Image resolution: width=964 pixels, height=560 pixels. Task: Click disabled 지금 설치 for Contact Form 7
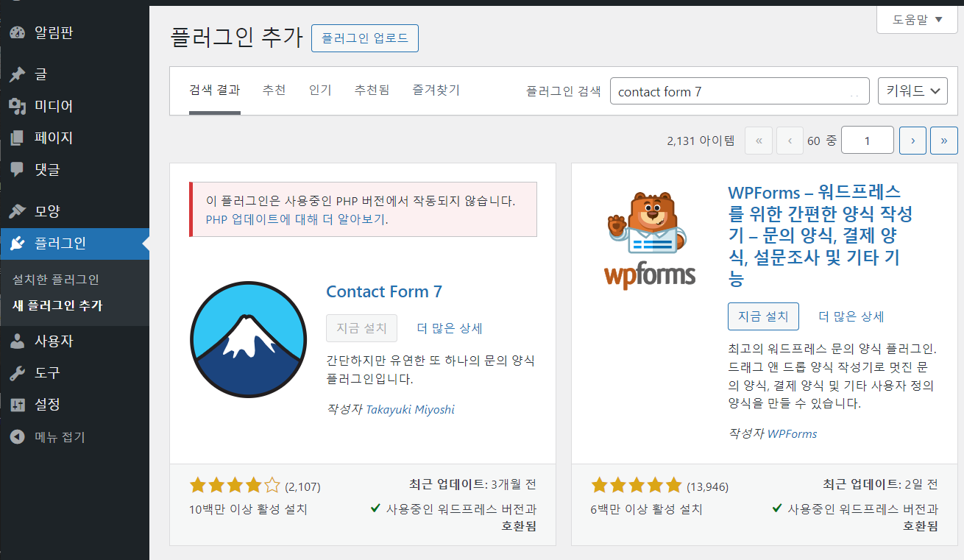361,328
